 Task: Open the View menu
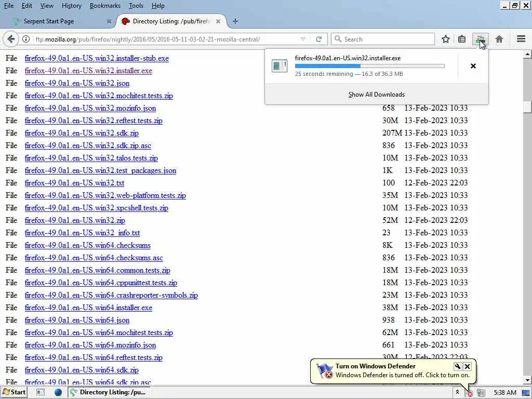pyautogui.click(x=47, y=6)
